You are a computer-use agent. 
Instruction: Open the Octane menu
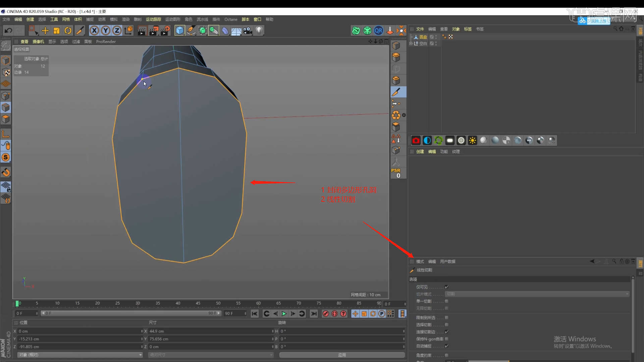[x=231, y=19]
